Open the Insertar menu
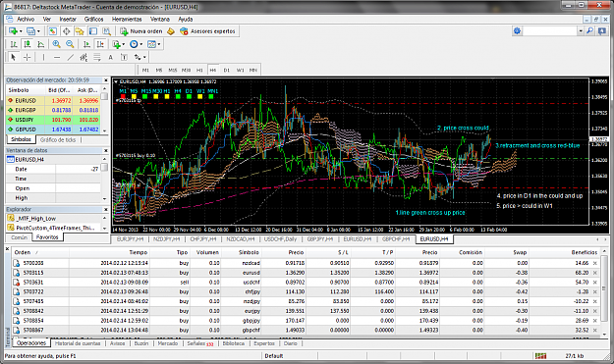 pos(68,19)
